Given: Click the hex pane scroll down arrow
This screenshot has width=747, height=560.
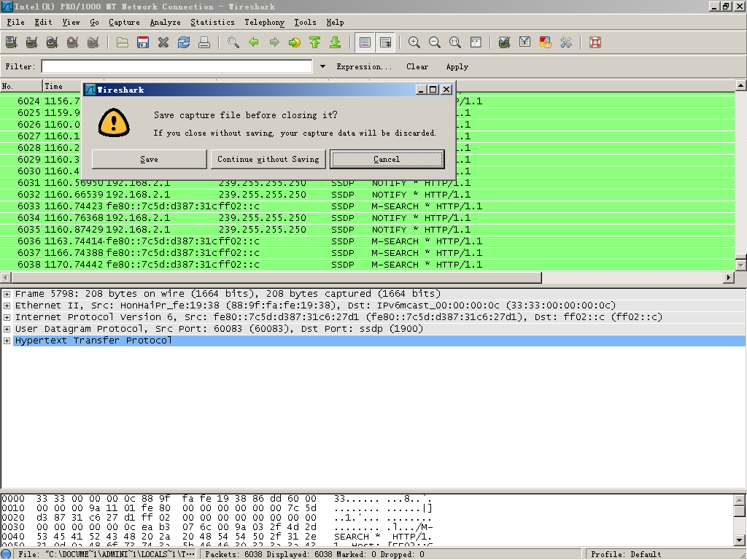Looking at the screenshot, I should (740, 540).
